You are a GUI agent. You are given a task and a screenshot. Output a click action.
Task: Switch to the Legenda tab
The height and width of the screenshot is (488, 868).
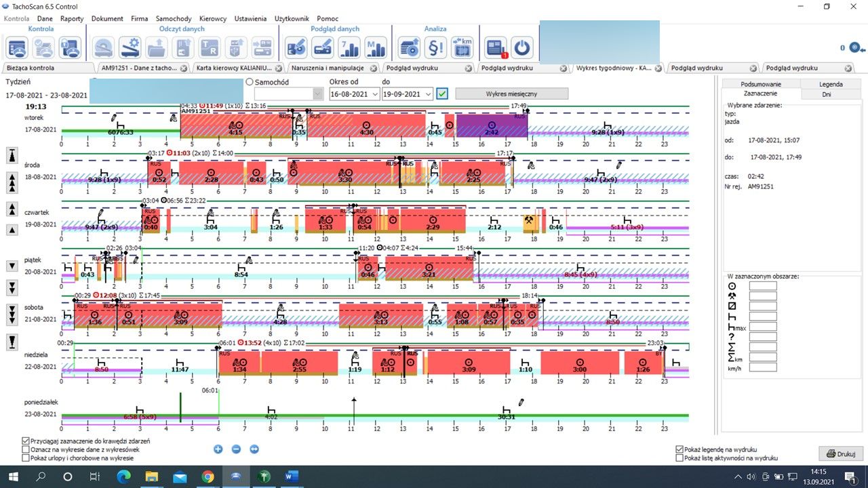[x=831, y=84]
